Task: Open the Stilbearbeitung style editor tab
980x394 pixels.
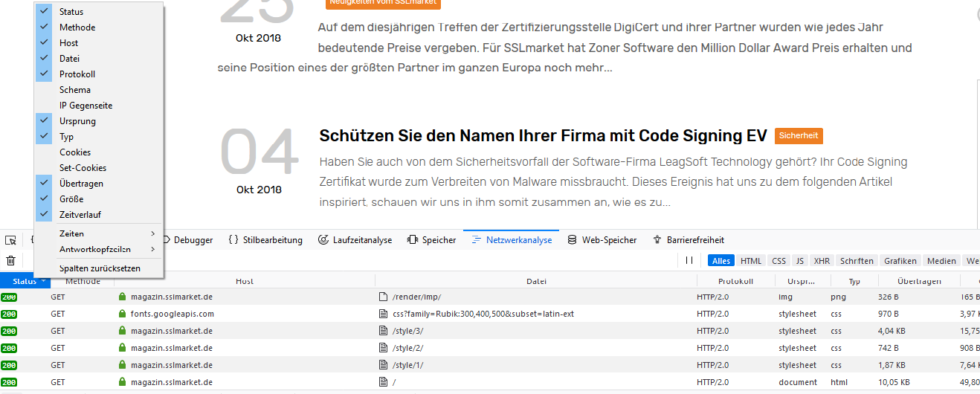Action: 265,240
